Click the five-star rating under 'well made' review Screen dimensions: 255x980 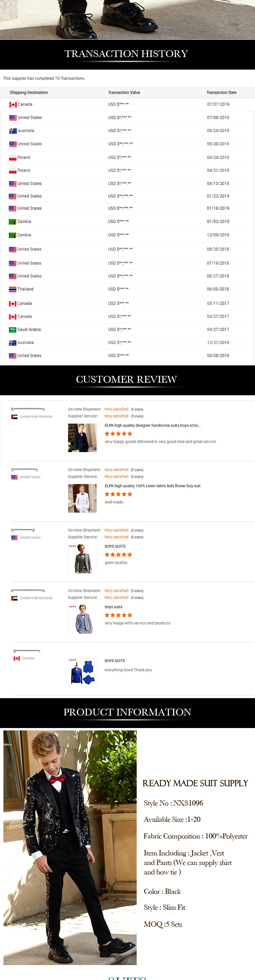pos(119,494)
